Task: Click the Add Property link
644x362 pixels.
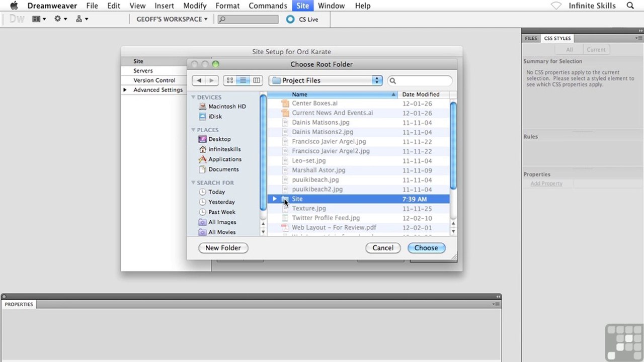Action: tap(546, 184)
